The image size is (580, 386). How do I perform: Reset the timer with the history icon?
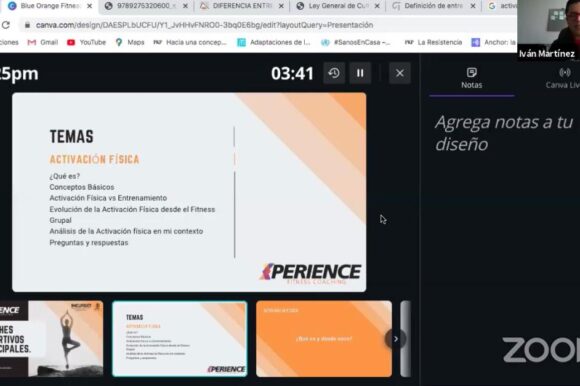[x=334, y=73]
